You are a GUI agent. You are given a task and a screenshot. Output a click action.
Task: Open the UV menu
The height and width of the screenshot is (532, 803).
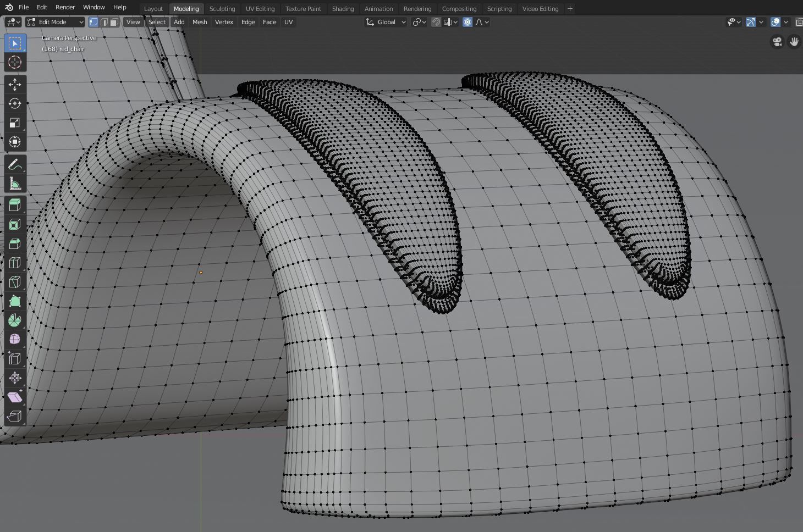[288, 22]
